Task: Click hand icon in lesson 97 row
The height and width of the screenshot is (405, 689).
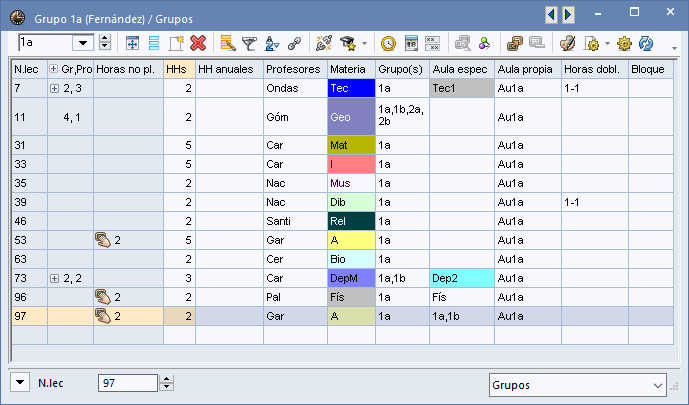Action: tap(103, 316)
